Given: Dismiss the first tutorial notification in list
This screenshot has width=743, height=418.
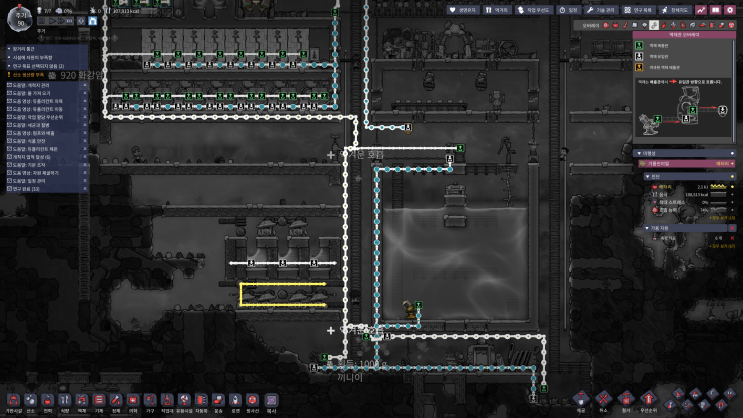Looking at the screenshot, I should coord(85,85).
